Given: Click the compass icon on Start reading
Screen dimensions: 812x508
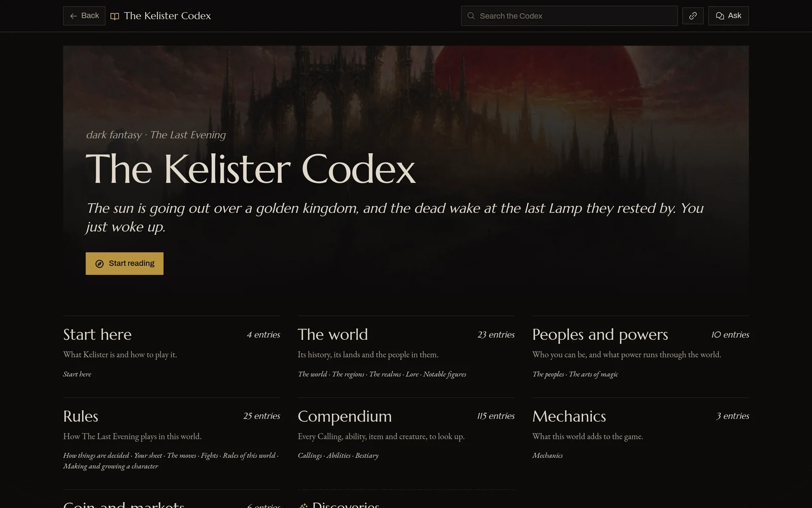Looking at the screenshot, I should 99,264.
